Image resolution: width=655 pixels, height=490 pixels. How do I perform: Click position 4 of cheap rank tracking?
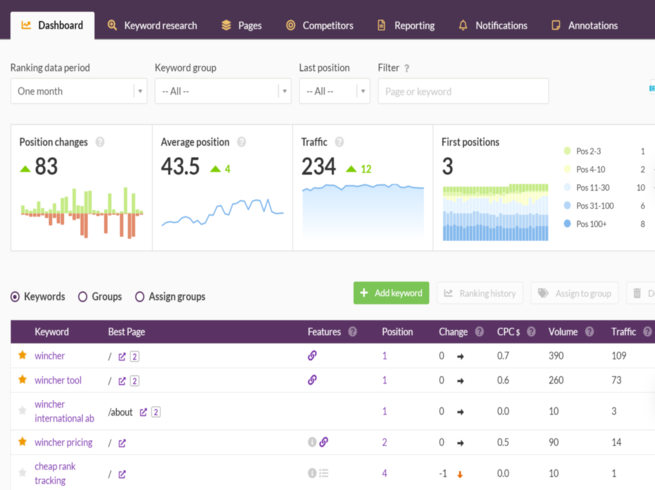coord(384,473)
